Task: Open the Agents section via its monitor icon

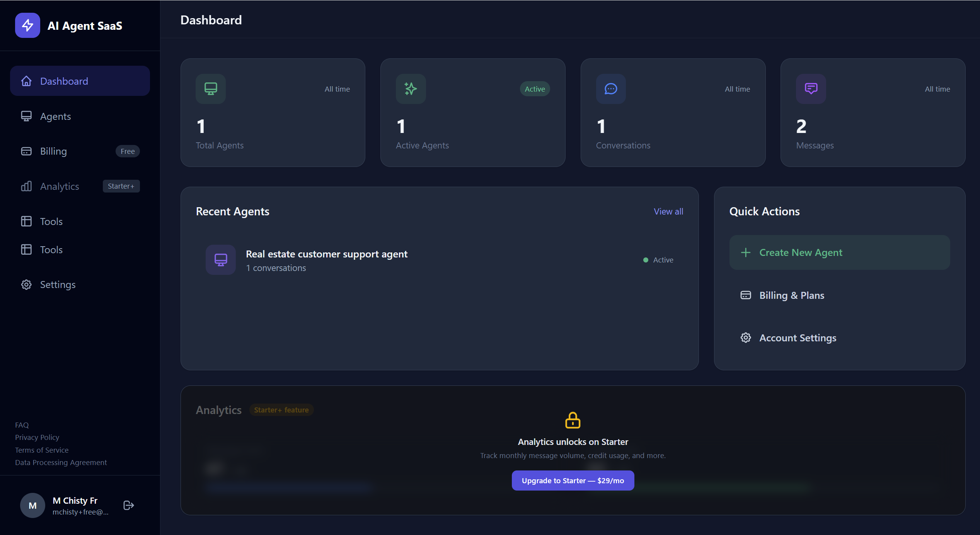Action: pyautogui.click(x=26, y=116)
